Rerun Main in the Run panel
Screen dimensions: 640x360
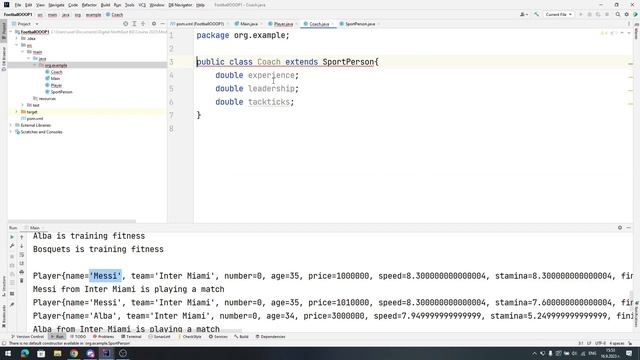coord(12,237)
